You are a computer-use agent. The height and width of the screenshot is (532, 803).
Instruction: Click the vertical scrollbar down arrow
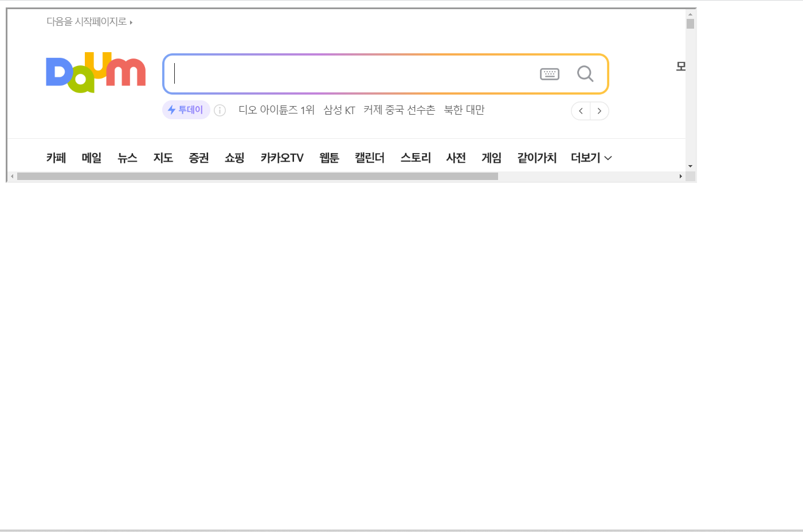click(690, 166)
